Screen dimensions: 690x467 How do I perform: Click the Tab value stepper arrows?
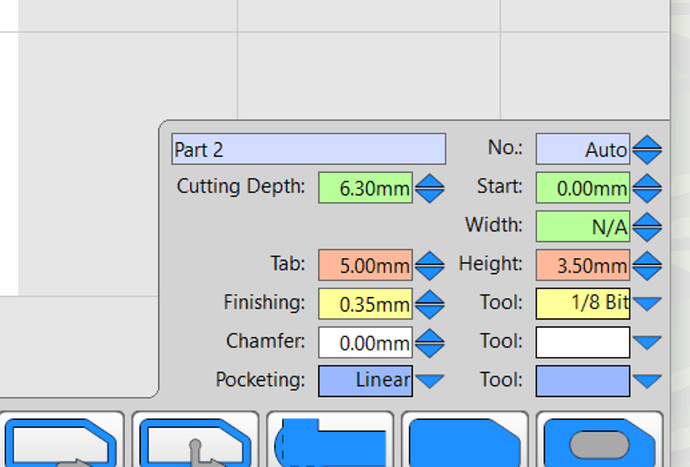point(430,266)
